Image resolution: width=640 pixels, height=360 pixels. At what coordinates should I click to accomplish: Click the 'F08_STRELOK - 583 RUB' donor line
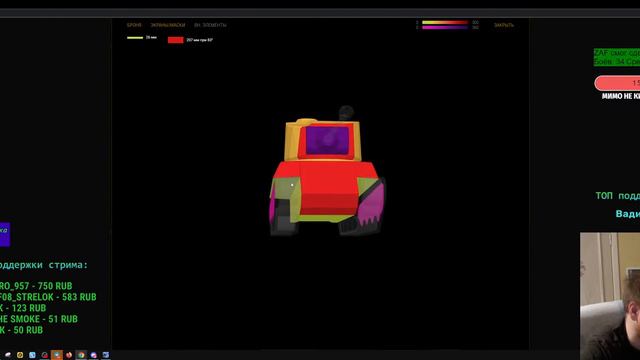48,297
